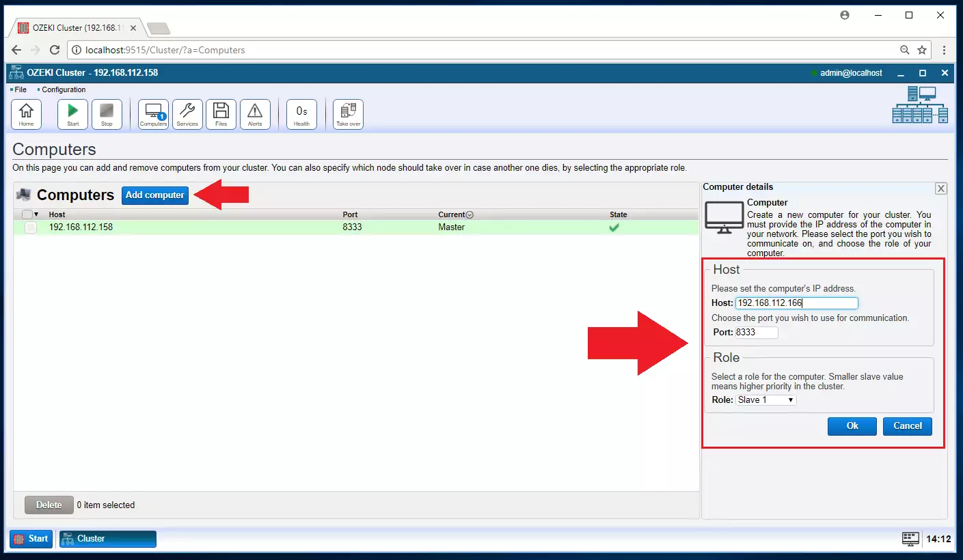Click the Host IP address input field

796,303
